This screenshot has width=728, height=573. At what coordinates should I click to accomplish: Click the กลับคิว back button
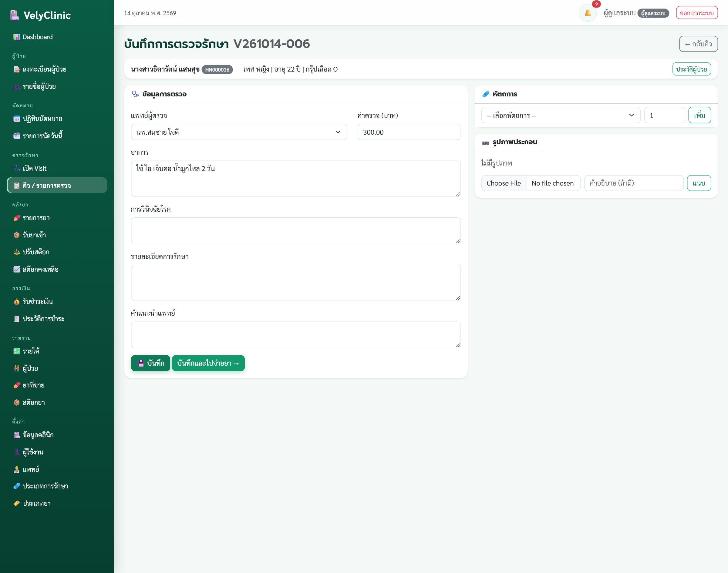(698, 44)
